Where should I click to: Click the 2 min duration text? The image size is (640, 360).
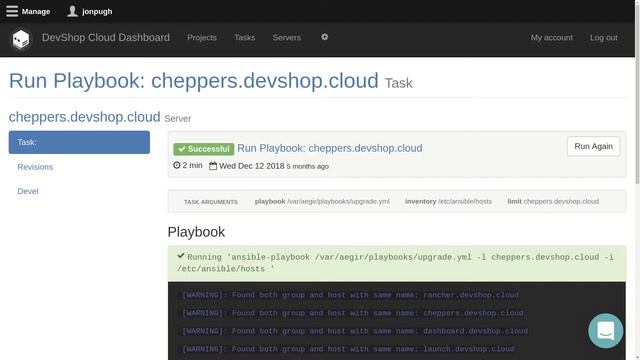coord(192,165)
